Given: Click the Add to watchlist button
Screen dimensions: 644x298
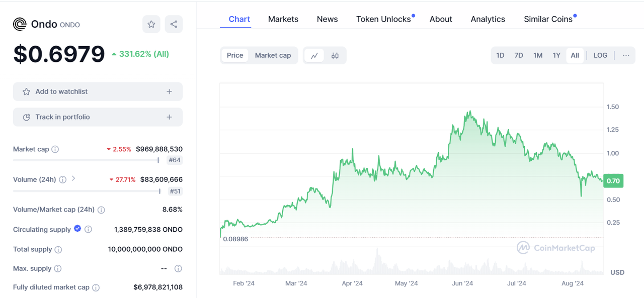Looking at the screenshot, I should [x=98, y=91].
